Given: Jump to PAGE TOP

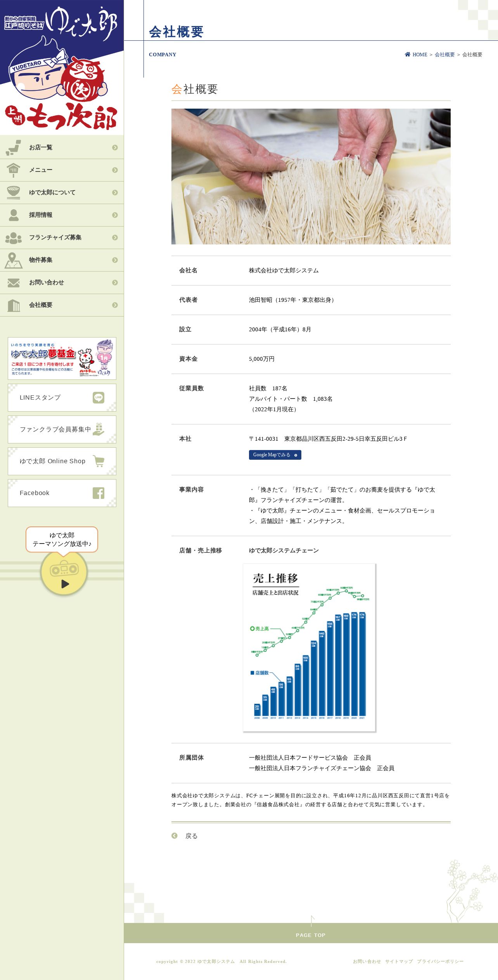Looking at the screenshot, I should (x=311, y=933).
